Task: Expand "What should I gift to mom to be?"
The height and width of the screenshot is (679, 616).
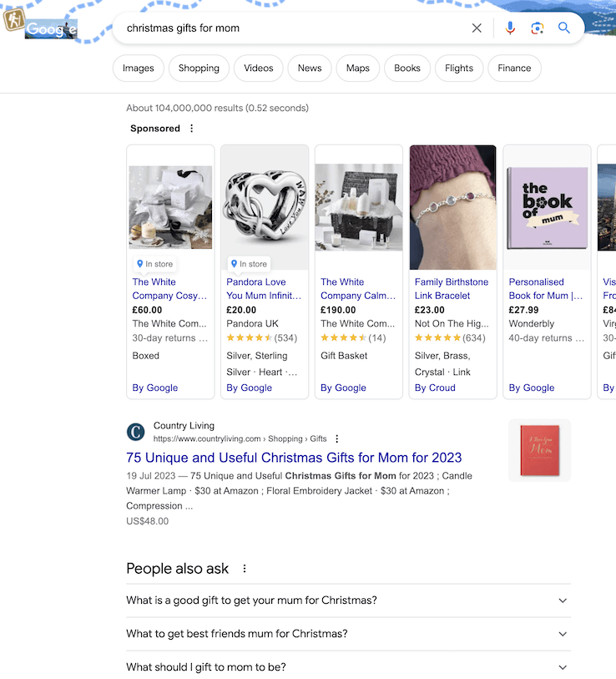Action: (563, 667)
